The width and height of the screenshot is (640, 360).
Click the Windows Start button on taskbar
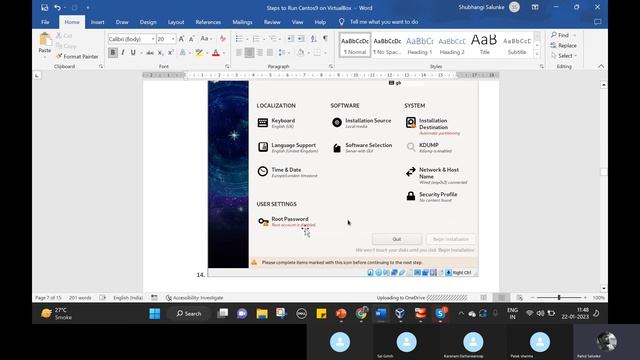point(155,313)
